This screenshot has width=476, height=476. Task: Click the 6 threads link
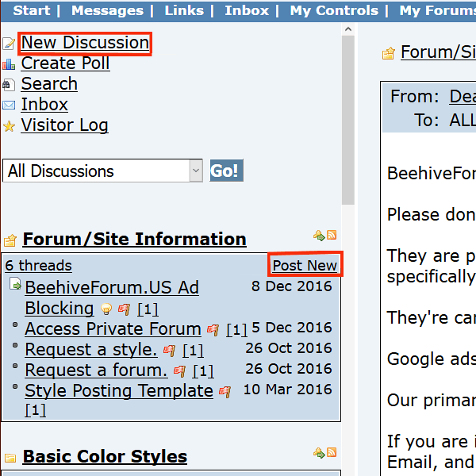point(39,265)
